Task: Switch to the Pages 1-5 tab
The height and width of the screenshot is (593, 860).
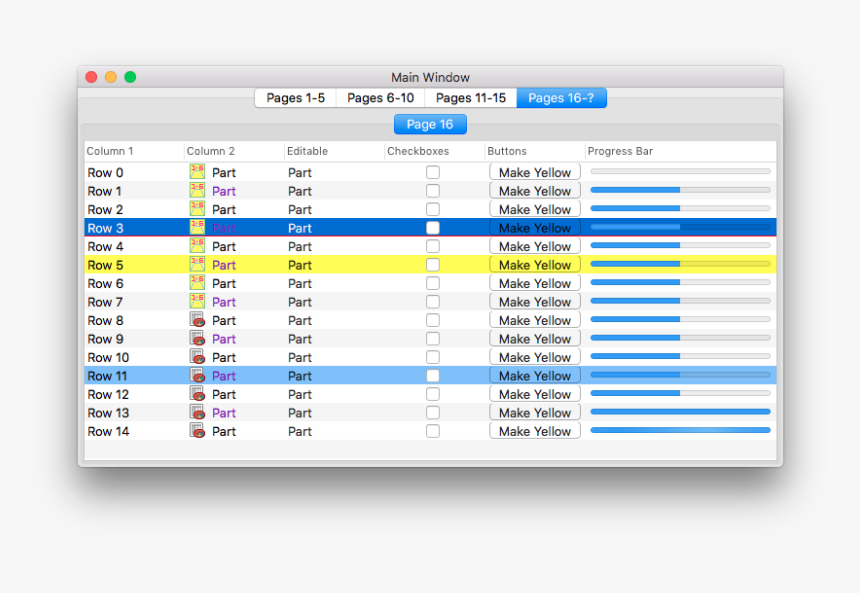Action: click(295, 98)
